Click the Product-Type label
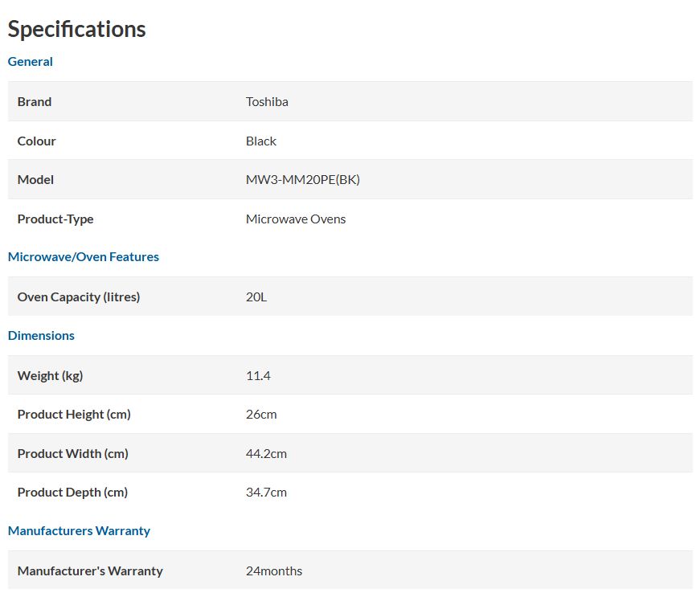 (x=55, y=219)
